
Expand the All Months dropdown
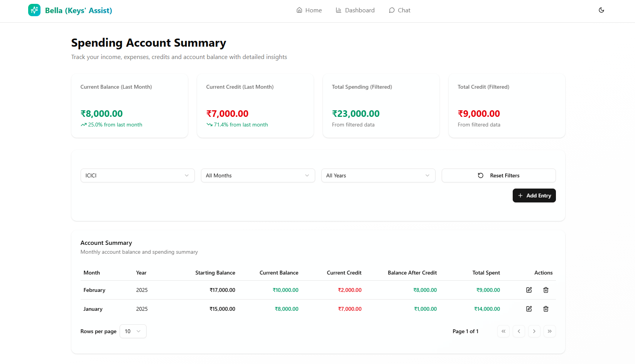point(258,175)
